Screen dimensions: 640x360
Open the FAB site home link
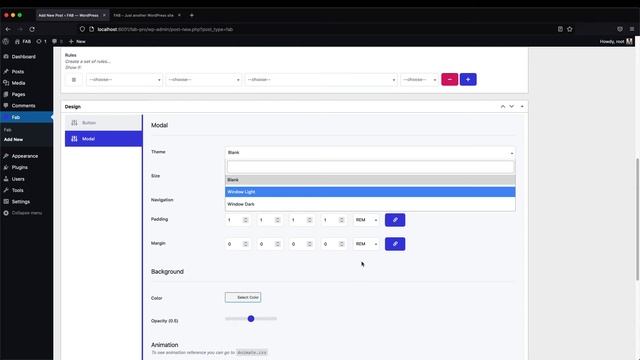tap(23, 41)
